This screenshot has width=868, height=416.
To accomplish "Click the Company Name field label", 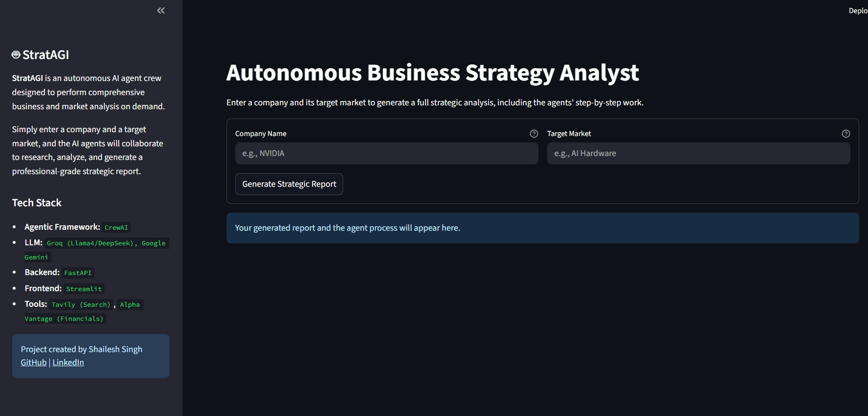I will pyautogui.click(x=261, y=134).
